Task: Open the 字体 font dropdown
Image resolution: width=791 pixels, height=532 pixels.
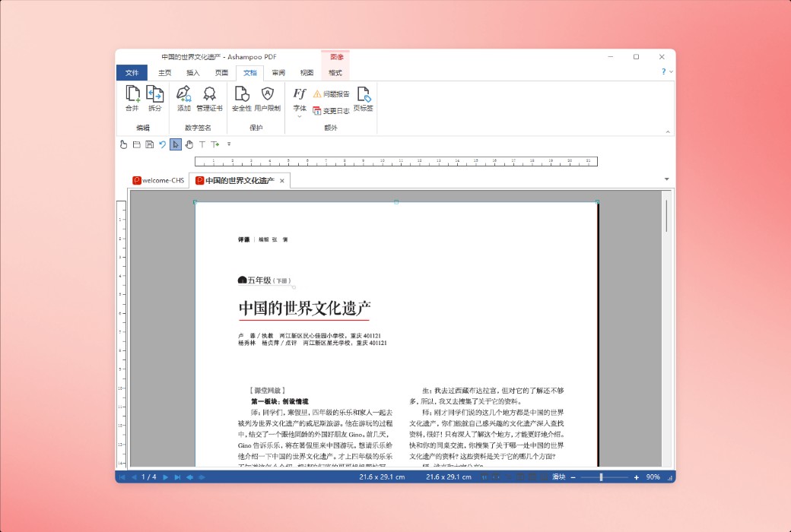Action: (x=299, y=103)
